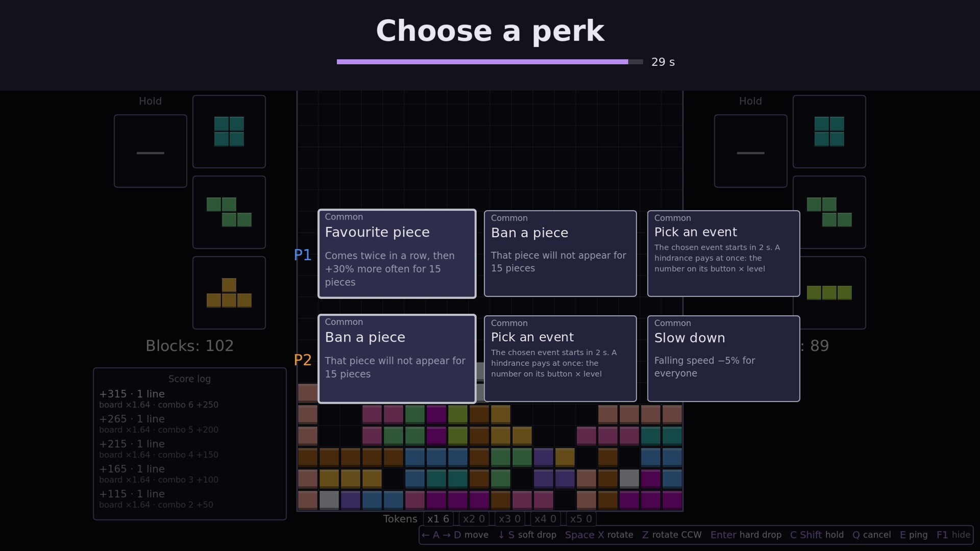The height and width of the screenshot is (551, 980).
Task: Click the x1 6 token counter
Action: (438, 519)
